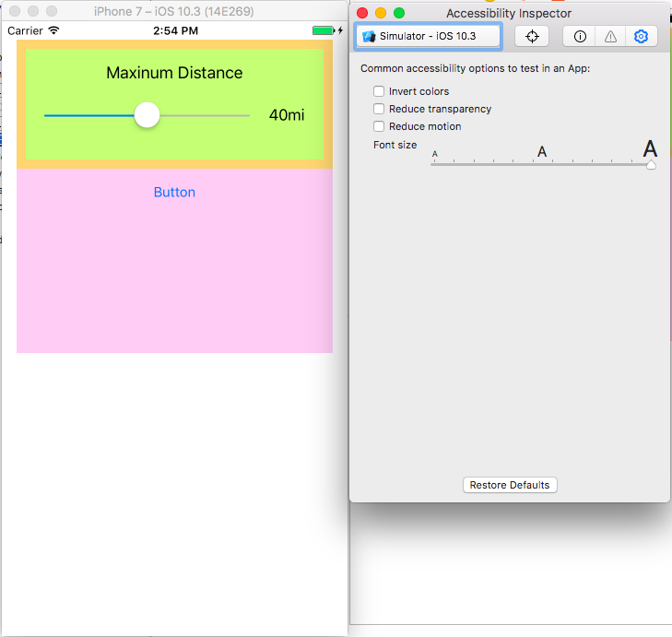Viewport: 672px width, 637px height.
Task: Click the medium A font size marker
Action: 542,152
